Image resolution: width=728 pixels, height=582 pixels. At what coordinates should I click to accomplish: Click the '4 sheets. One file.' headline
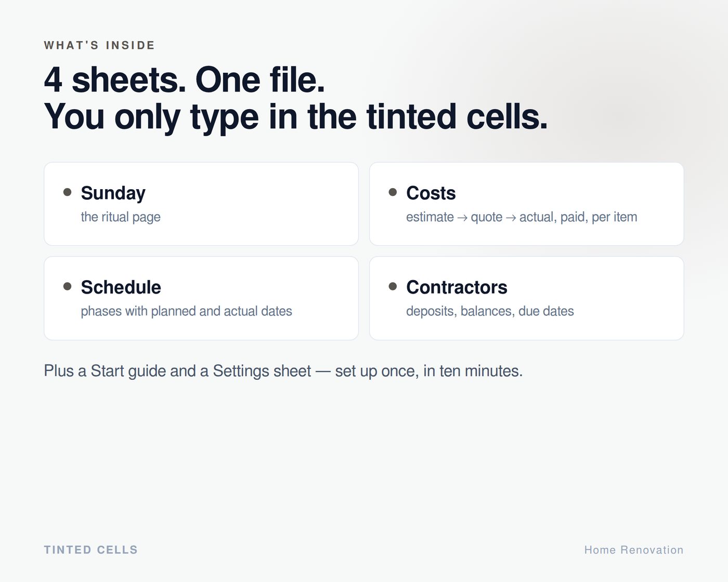click(x=185, y=80)
